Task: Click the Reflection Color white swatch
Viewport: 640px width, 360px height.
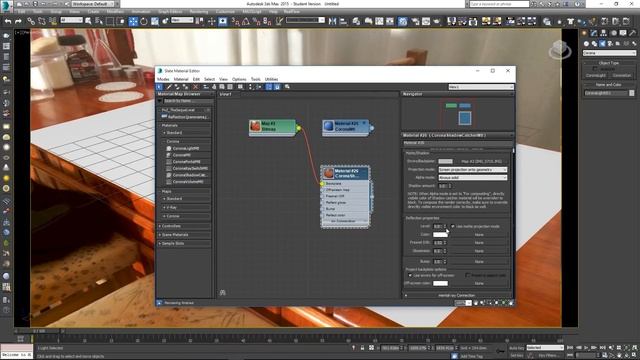Action: tap(440, 235)
